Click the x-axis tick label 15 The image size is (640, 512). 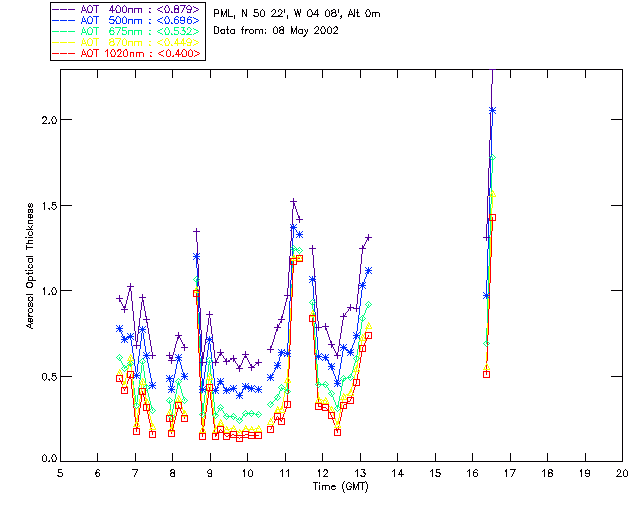(x=435, y=473)
